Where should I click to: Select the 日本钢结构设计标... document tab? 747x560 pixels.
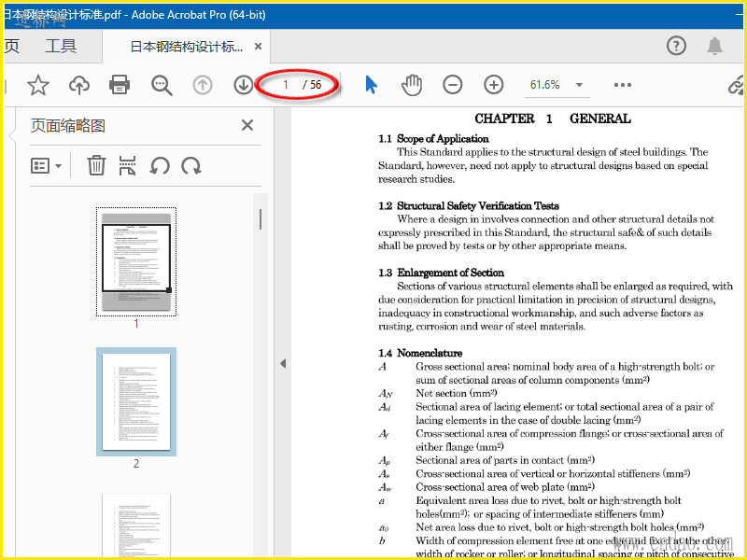(186, 46)
